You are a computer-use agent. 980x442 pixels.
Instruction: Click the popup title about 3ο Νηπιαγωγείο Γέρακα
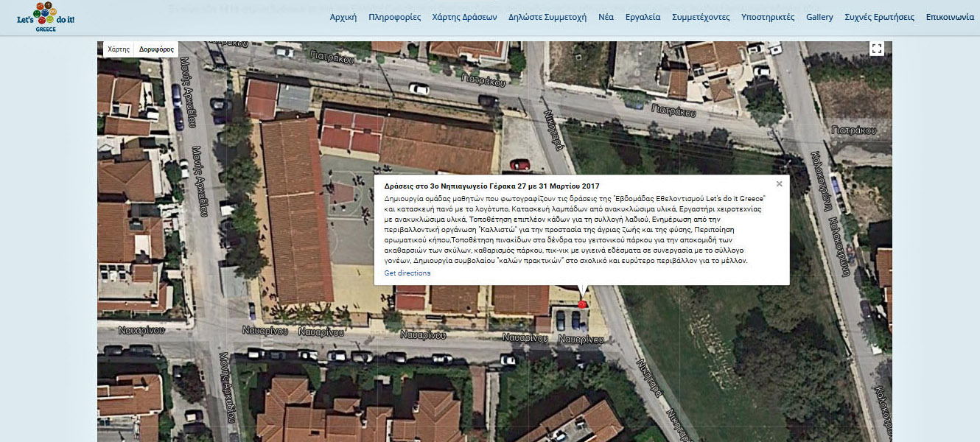[x=491, y=186]
